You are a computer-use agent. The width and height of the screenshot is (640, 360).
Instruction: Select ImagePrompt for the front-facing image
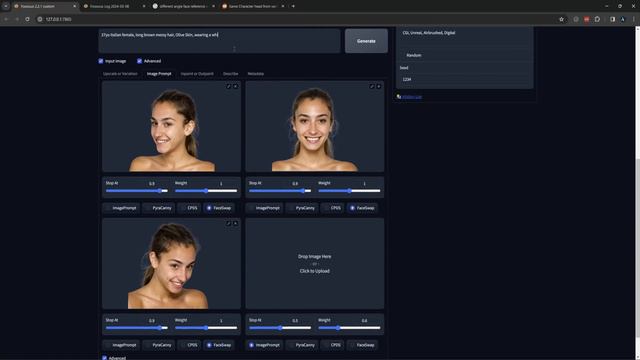click(x=264, y=208)
